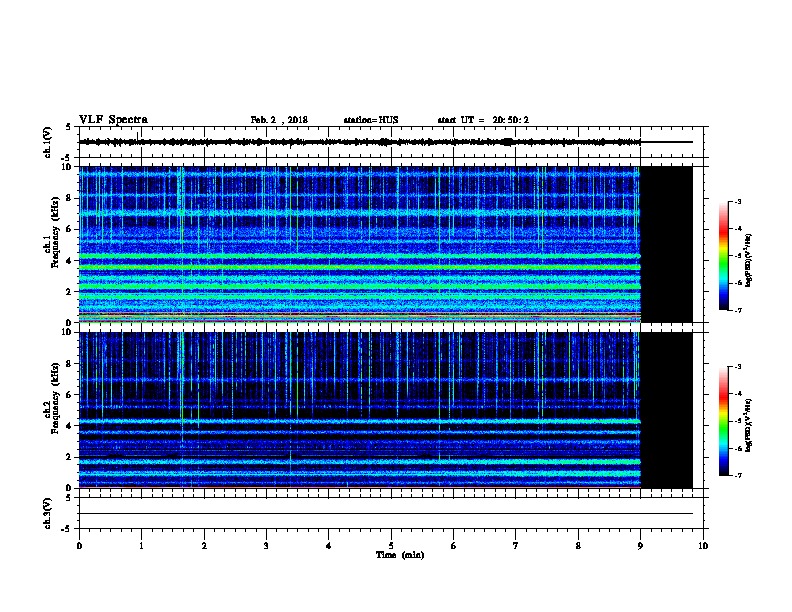Click the "-7" label on the ch.2 color scale
This screenshot has height=612, width=792.
(x=737, y=475)
